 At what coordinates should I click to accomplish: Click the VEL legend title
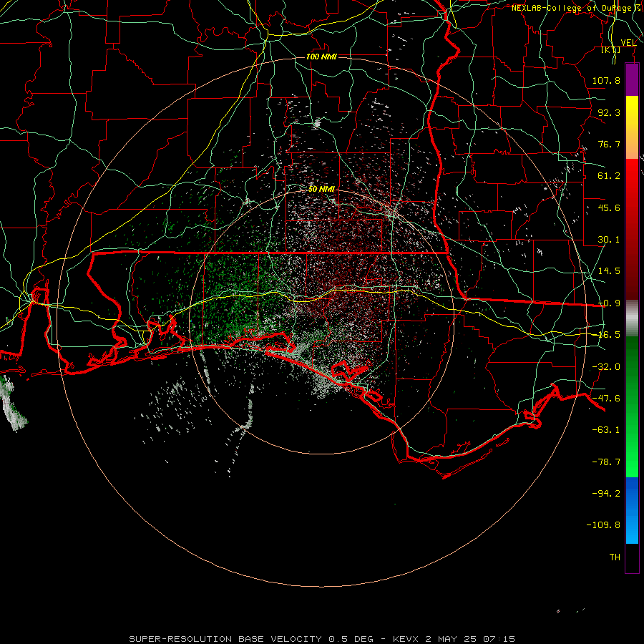[x=628, y=43]
